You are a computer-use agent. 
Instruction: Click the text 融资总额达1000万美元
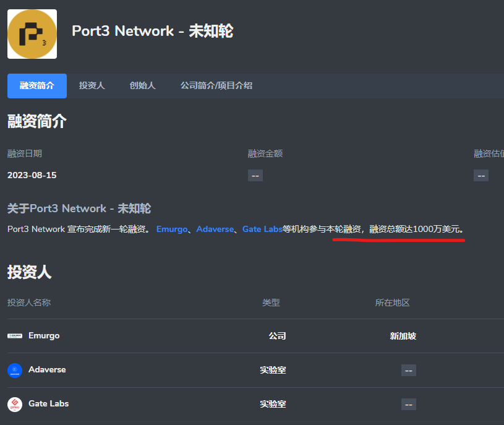(x=414, y=230)
